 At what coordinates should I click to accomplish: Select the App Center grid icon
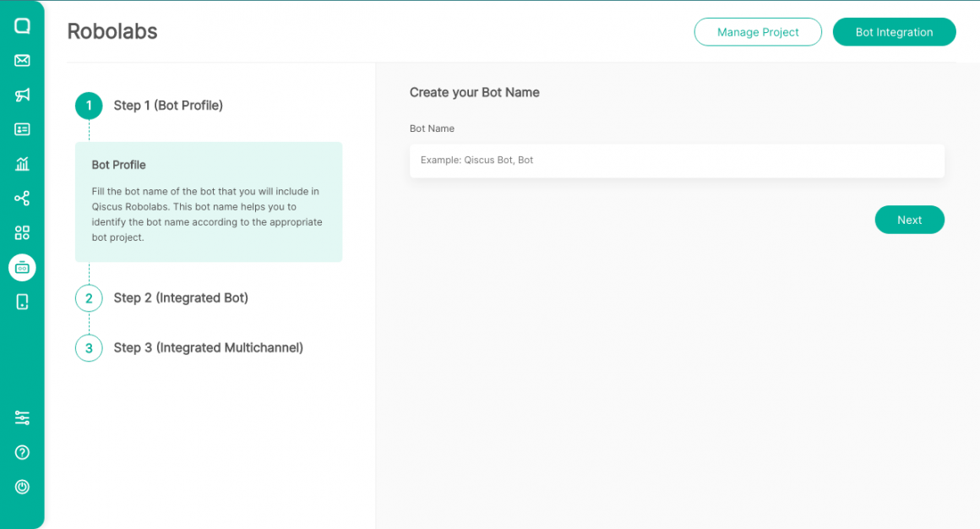coord(22,232)
